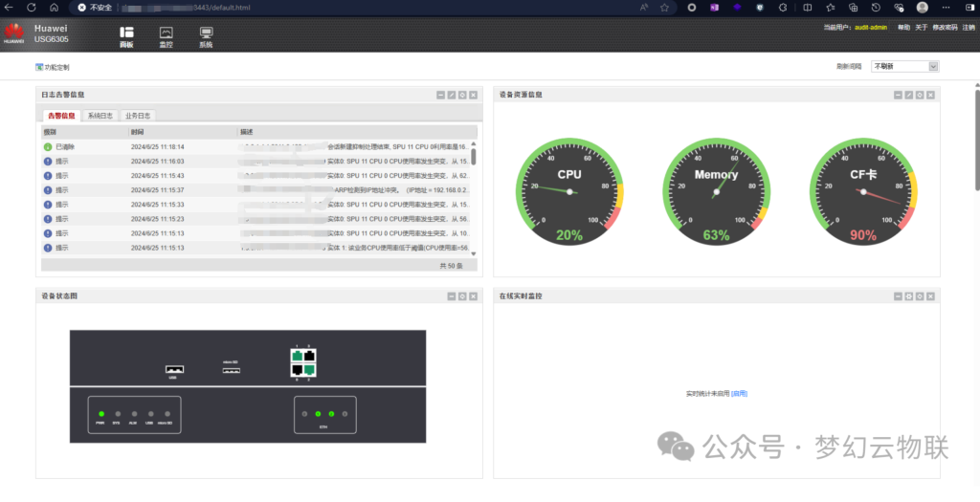Click the 时间 column header
The width and height of the screenshot is (980, 502).
(183, 132)
